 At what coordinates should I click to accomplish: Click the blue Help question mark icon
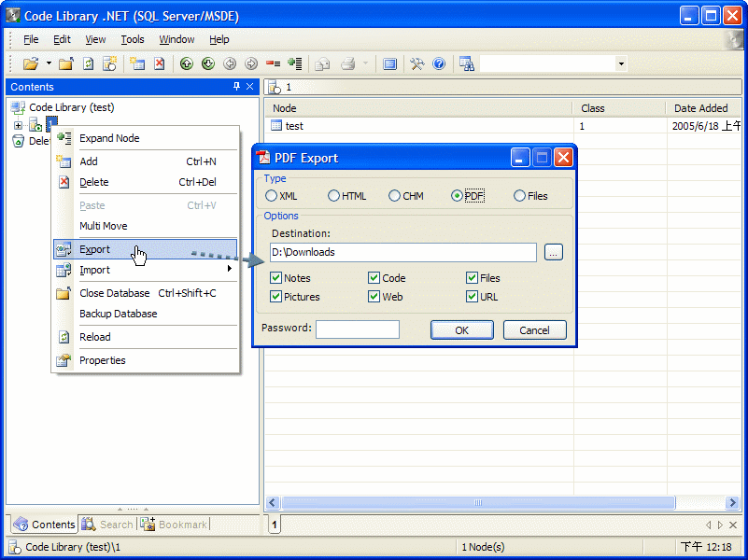click(x=439, y=63)
